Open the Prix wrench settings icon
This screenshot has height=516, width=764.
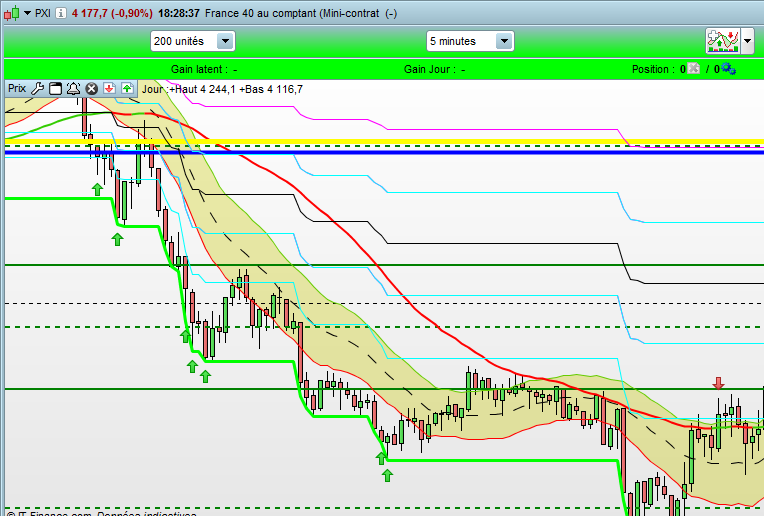click(38, 88)
